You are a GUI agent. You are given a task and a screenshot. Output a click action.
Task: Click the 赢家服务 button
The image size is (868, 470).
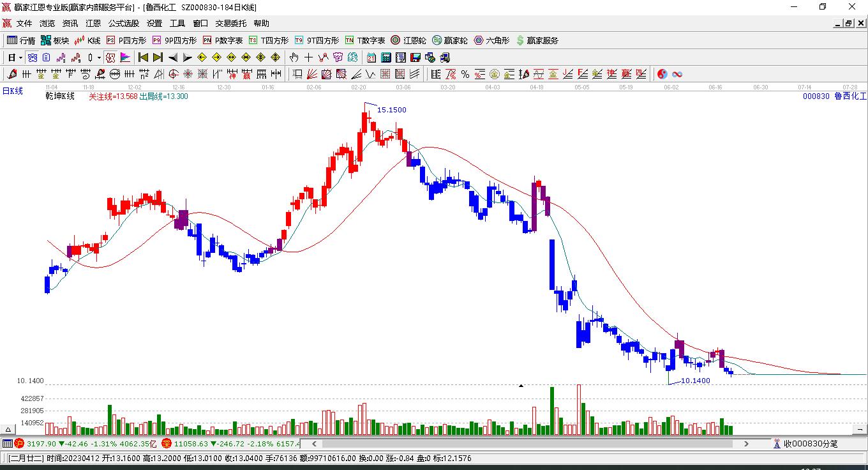coord(537,40)
